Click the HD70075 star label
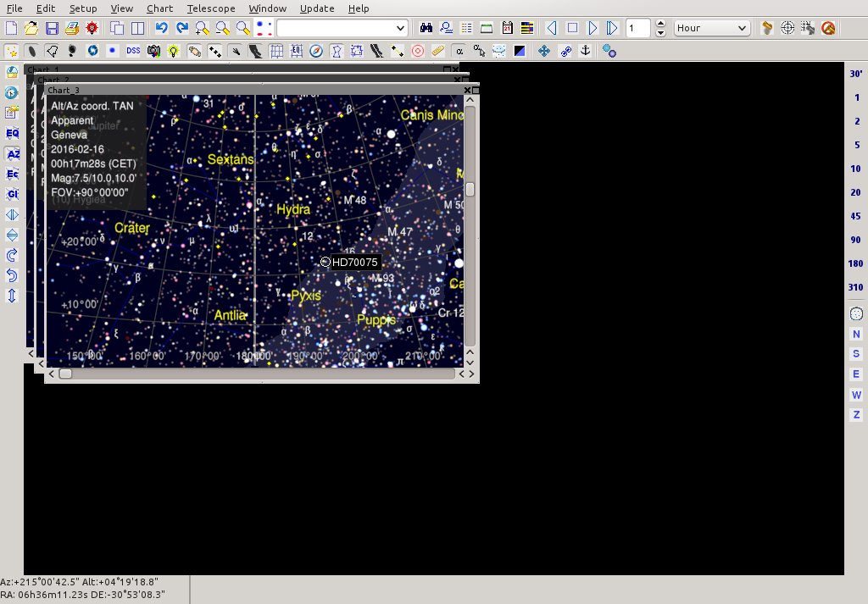868x604 pixels. (x=355, y=262)
